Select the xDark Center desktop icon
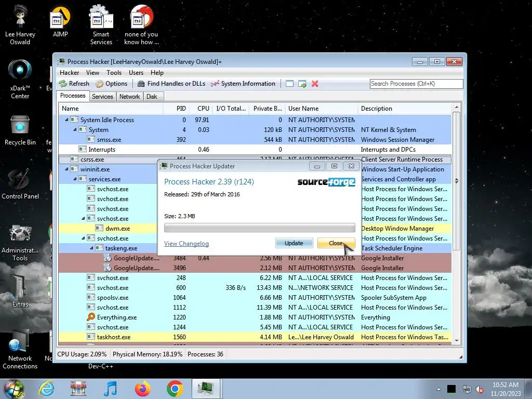532x399 pixels. coord(20,79)
